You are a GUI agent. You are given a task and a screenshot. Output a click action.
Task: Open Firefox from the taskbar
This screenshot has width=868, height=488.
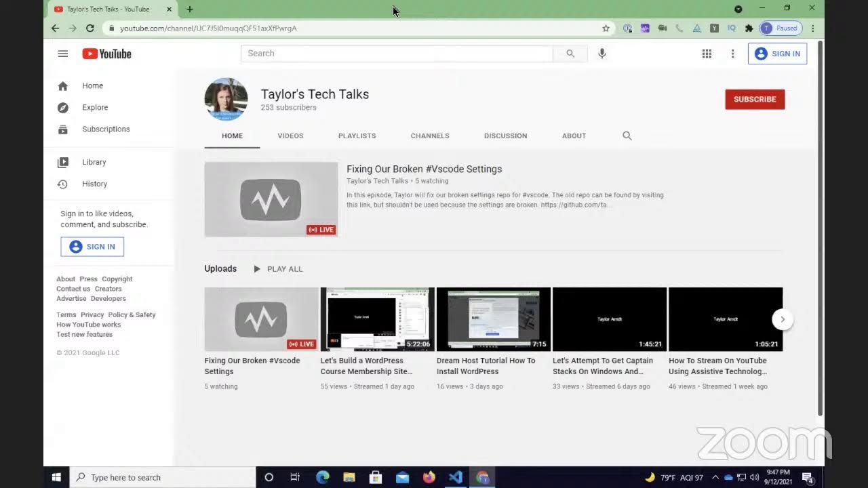click(429, 477)
